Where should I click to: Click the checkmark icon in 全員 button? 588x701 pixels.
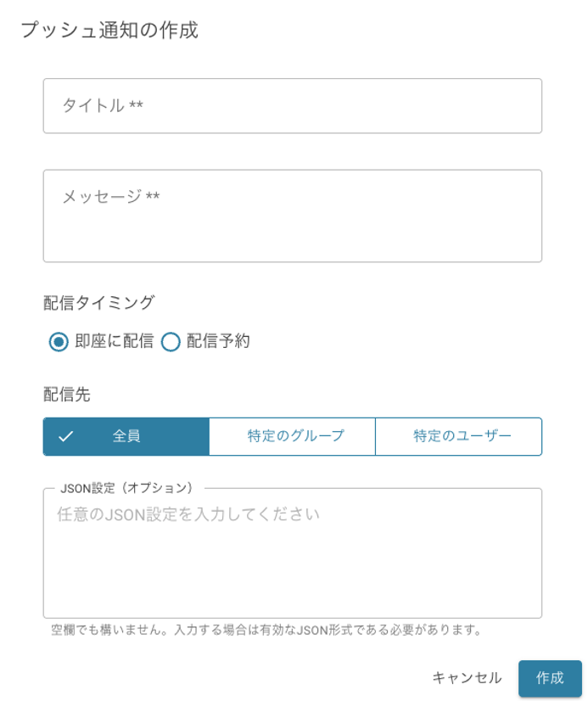tap(65, 437)
